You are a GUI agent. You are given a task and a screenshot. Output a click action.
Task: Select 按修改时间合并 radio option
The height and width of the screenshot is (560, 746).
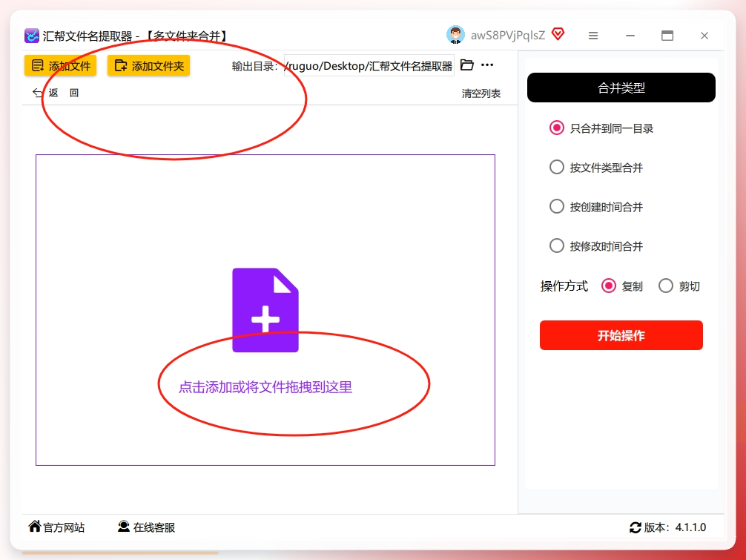click(x=597, y=246)
